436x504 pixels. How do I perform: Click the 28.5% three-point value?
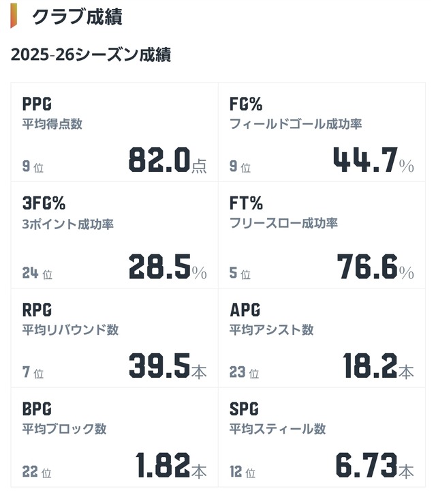coord(168,267)
